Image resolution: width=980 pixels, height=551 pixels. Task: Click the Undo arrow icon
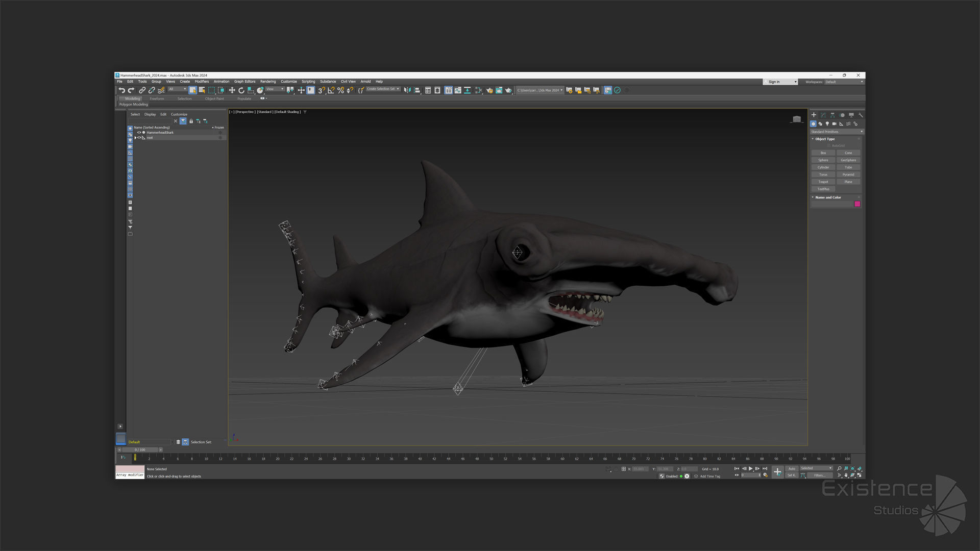click(121, 90)
